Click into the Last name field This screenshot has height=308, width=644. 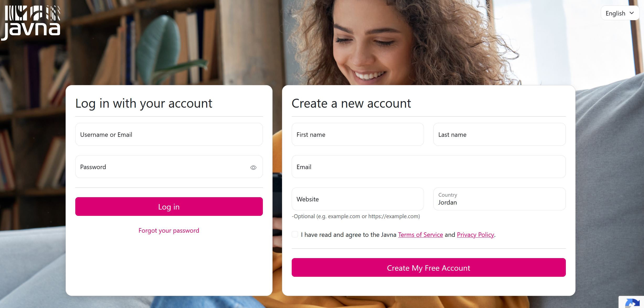[x=499, y=134]
